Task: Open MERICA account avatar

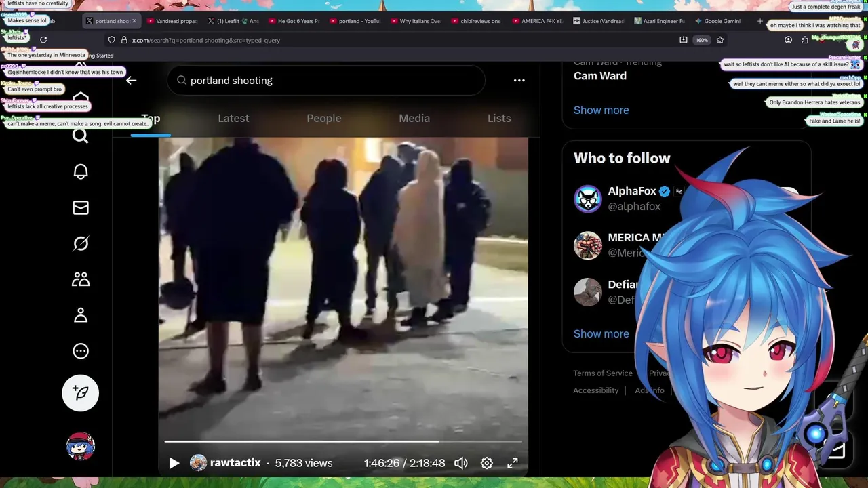Action: 588,245
